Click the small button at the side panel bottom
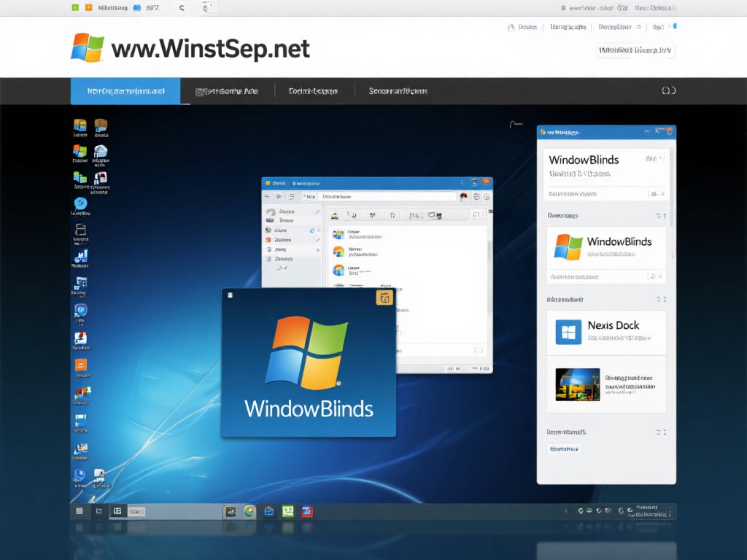The image size is (747, 560). click(565, 449)
